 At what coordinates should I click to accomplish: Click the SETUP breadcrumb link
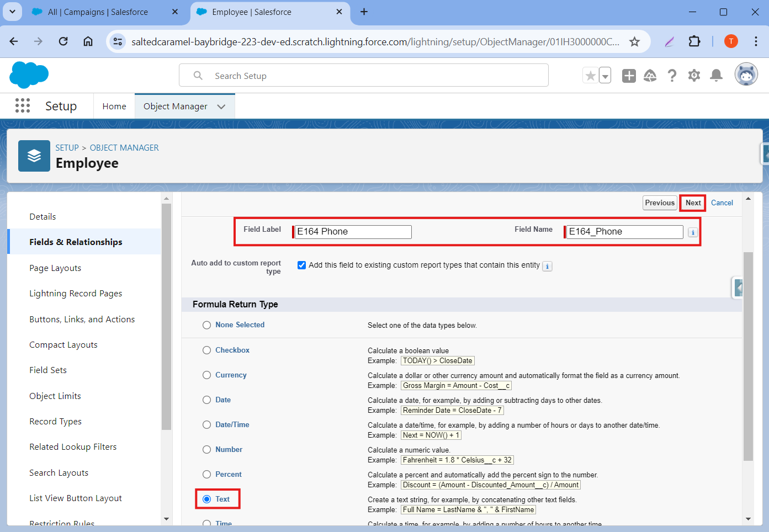(x=67, y=147)
